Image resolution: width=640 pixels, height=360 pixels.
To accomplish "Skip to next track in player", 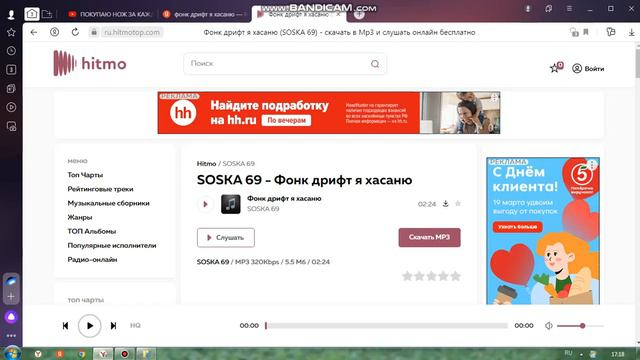I will tap(113, 325).
